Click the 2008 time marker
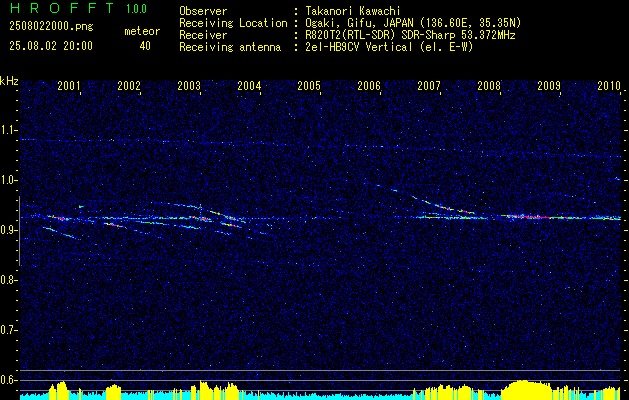 [x=489, y=85]
